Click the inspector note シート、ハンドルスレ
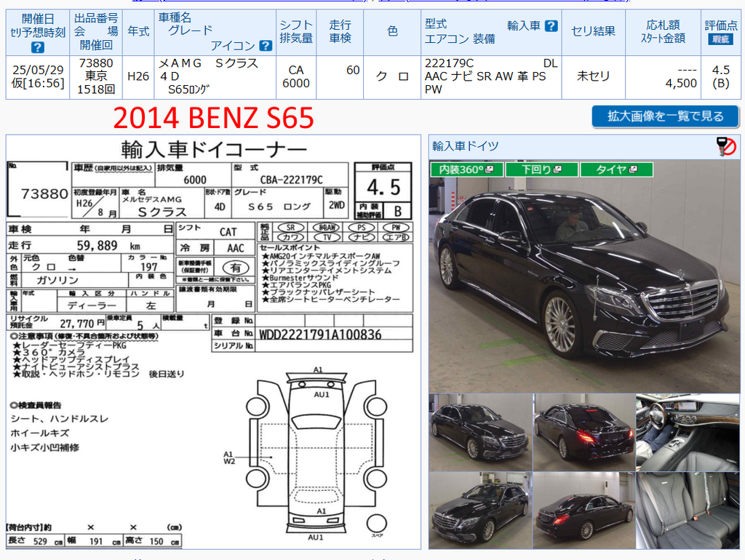Screen dimensions: 745x560 [x=60, y=419]
